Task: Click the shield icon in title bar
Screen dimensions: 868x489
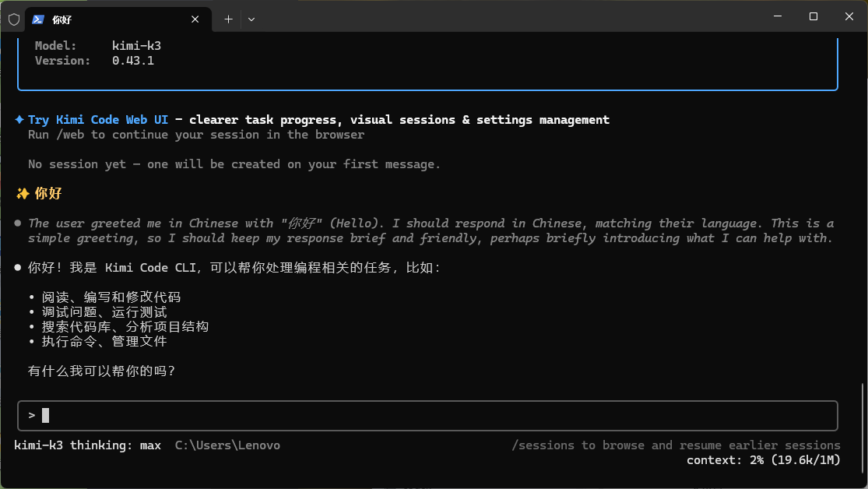Action: coord(14,19)
